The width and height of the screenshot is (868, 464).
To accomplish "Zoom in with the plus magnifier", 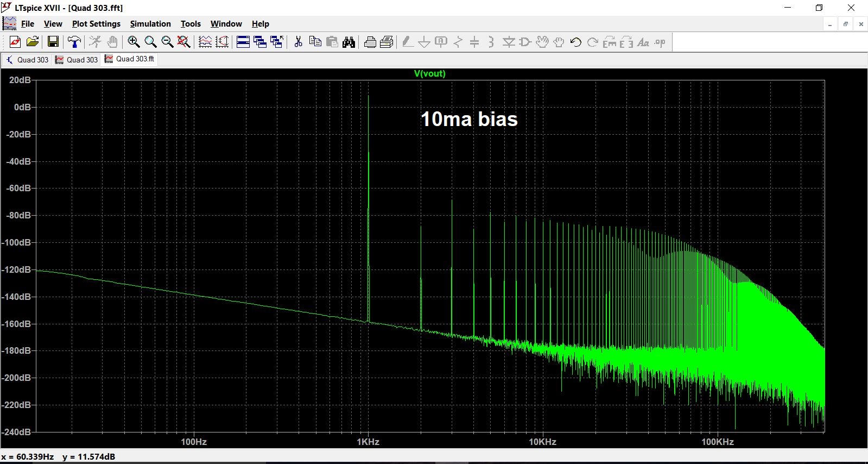I will (x=134, y=42).
